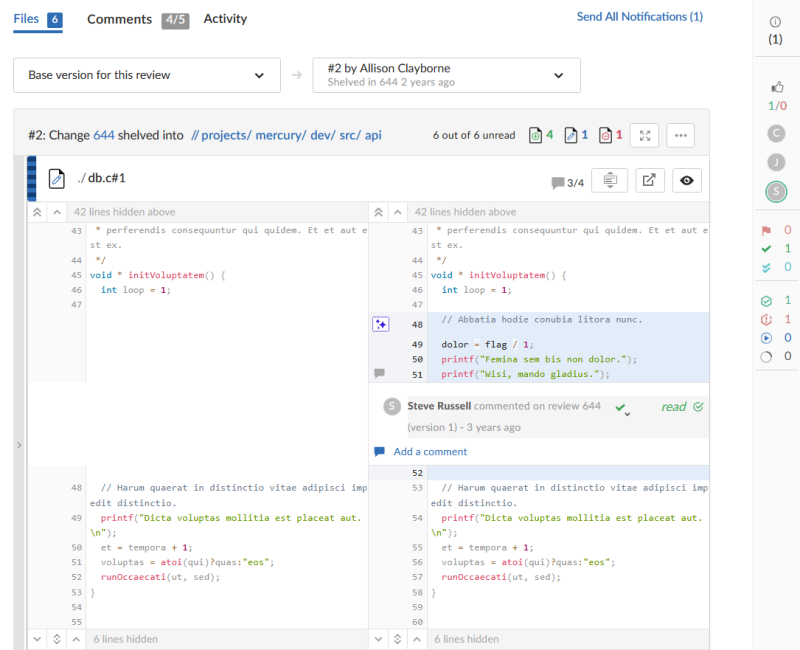This screenshot has width=800, height=650.
Task: Open the three-dots more options menu
Action: tap(681, 135)
